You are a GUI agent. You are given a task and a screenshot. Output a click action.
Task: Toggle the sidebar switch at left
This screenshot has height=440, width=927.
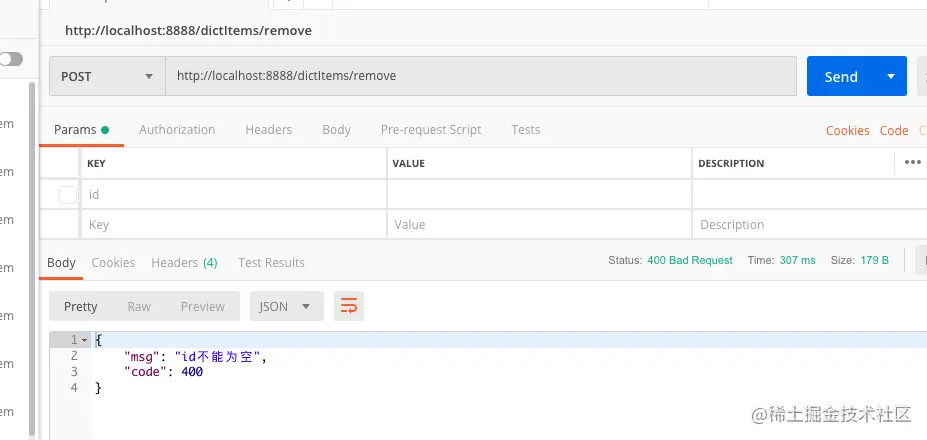(x=11, y=59)
